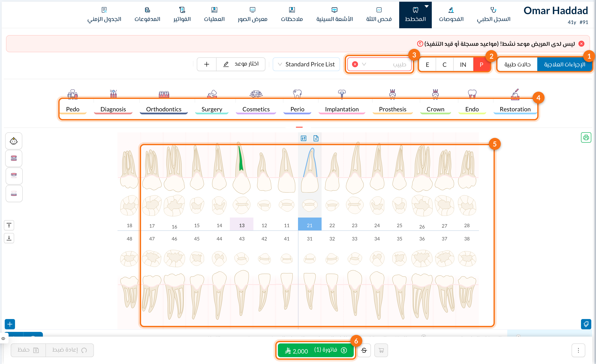Toggle the IN status filter
The width and height of the screenshot is (596, 364).
pyautogui.click(x=463, y=64)
